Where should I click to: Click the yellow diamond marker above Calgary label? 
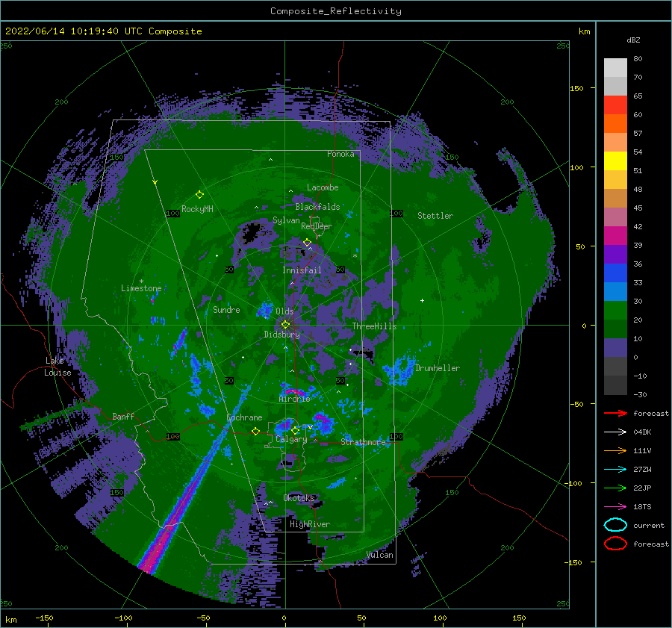click(x=295, y=430)
